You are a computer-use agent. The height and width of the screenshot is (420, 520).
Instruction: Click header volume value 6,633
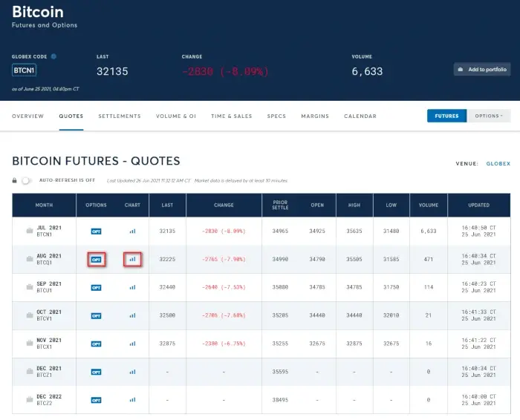tap(367, 71)
